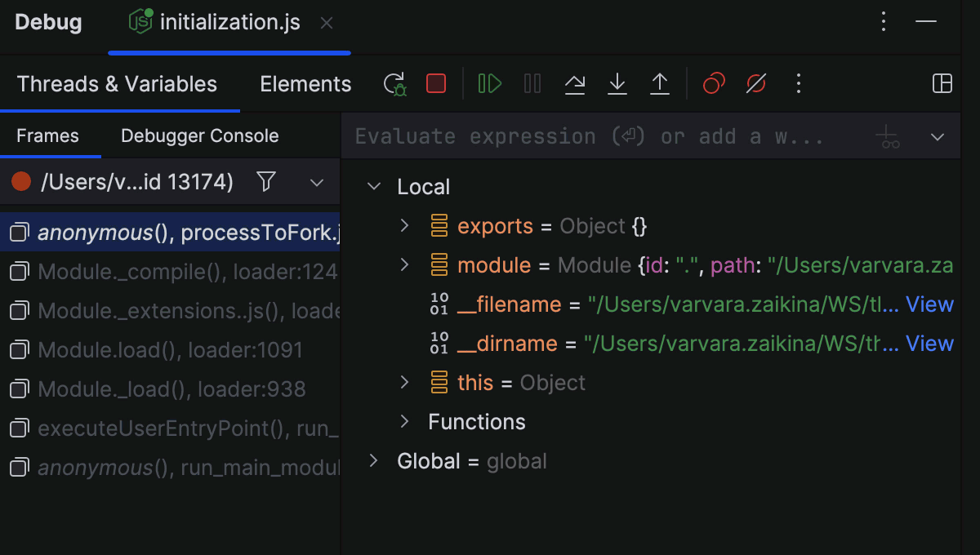Toggle mute breakpoints
The image size is (980, 555).
click(755, 82)
